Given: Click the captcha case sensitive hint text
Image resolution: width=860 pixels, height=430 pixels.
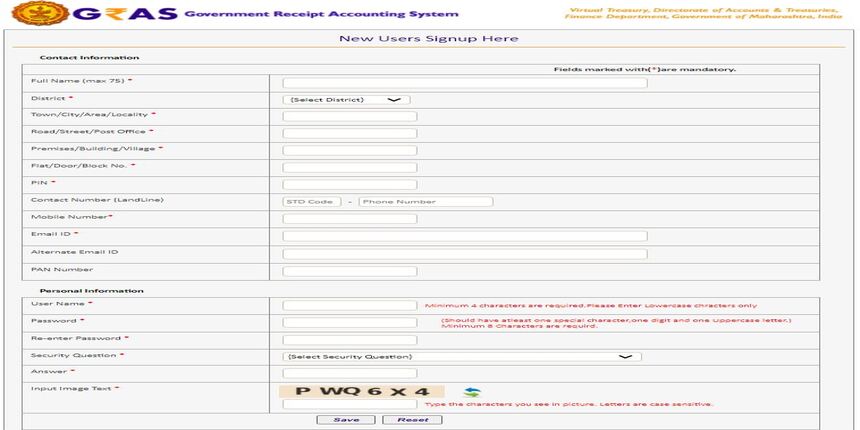Looking at the screenshot, I should (x=569, y=404).
